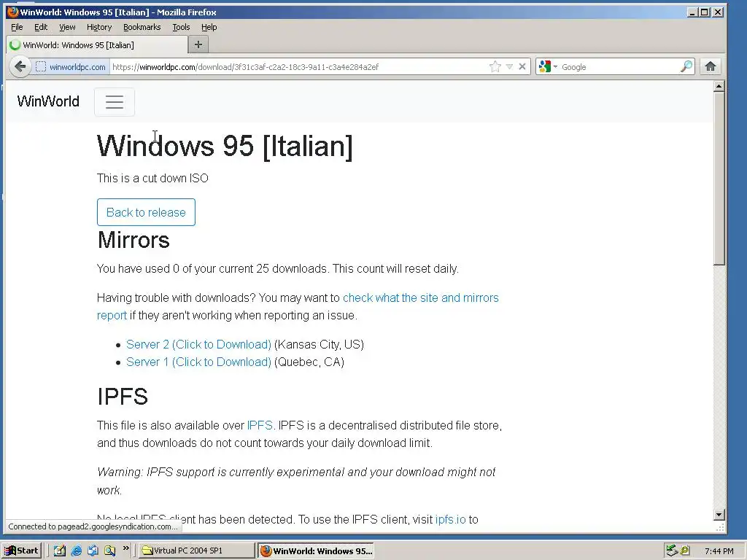747x560 pixels.
Task: Stop loading the page with the X icon
Action: pyautogui.click(x=522, y=66)
